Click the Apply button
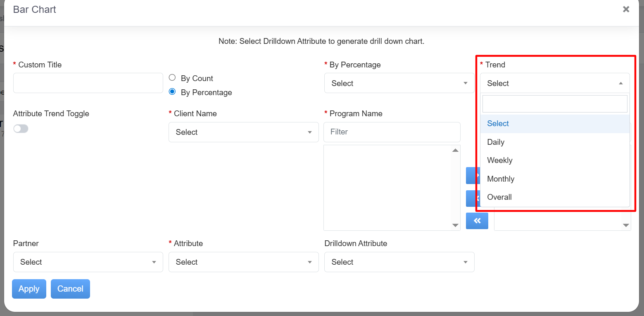 29,289
